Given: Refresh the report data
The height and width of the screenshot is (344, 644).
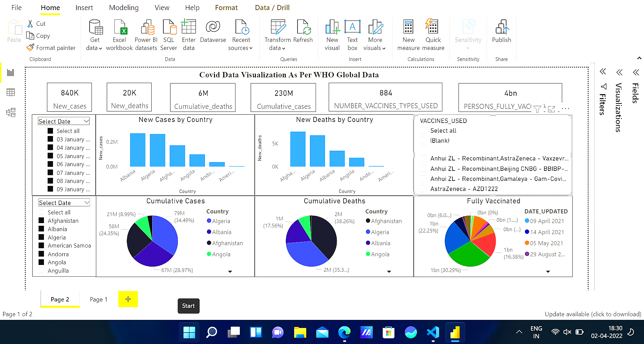Looking at the screenshot, I should pos(303,27).
